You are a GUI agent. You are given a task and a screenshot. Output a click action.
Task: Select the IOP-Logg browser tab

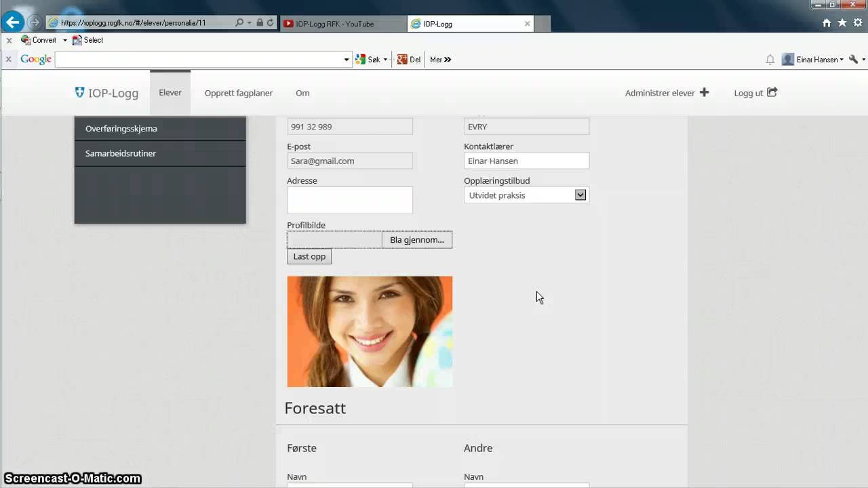(471, 24)
